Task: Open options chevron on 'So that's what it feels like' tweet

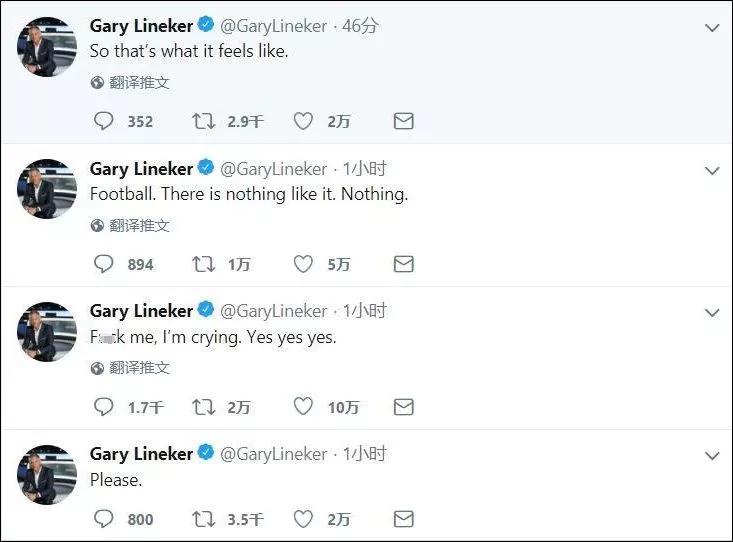Action: [712, 28]
